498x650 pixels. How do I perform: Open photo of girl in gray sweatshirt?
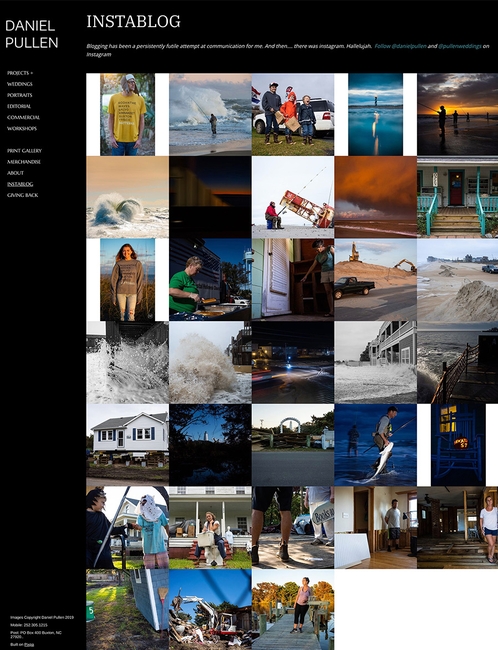(127, 280)
